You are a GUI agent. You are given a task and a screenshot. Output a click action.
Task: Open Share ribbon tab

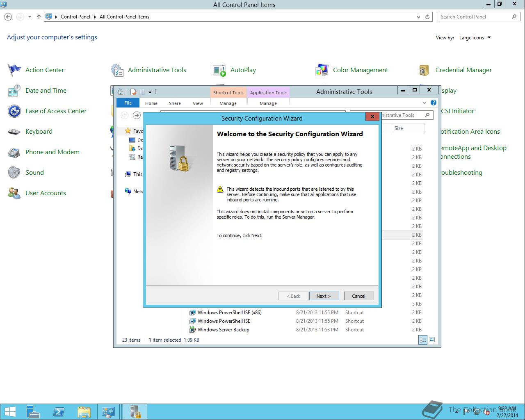[x=175, y=103]
